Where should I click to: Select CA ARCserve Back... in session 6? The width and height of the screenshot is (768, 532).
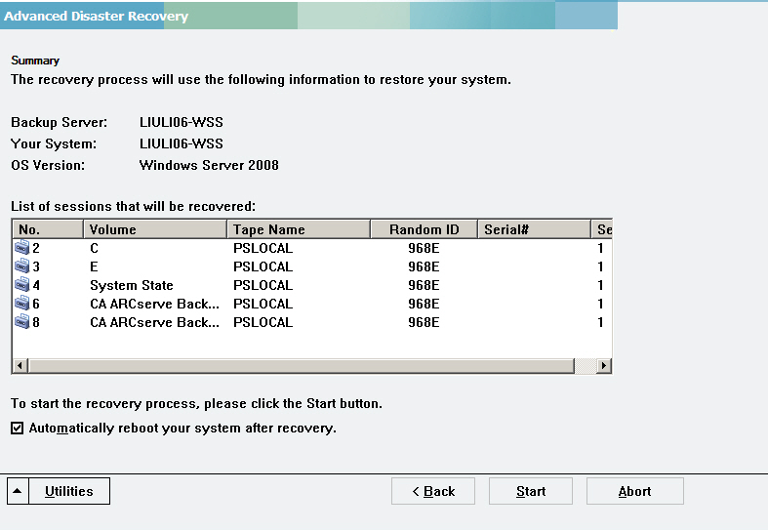154,304
